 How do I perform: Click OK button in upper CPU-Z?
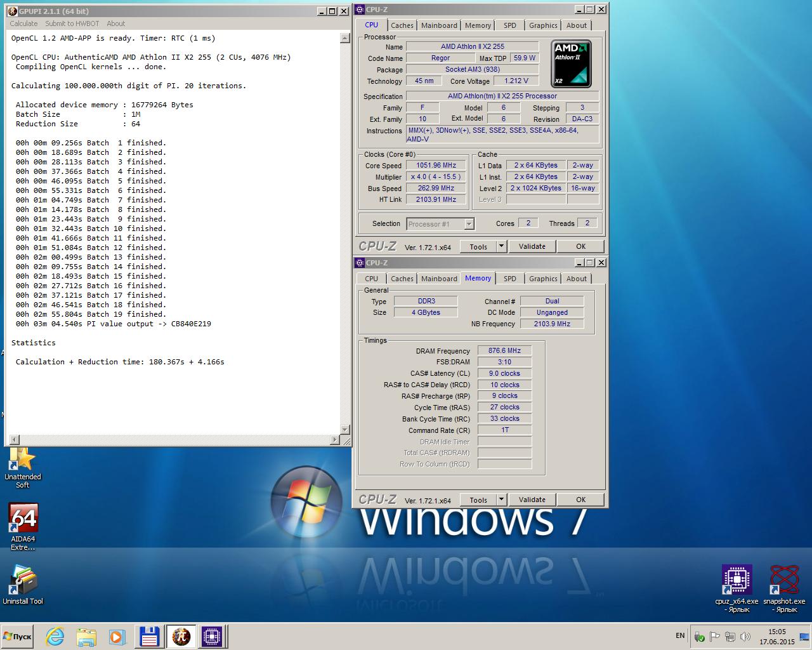(580, 246)
